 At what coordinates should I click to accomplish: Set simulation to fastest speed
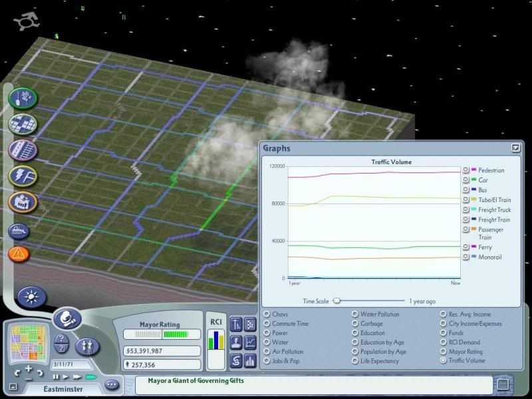(91, 377)
